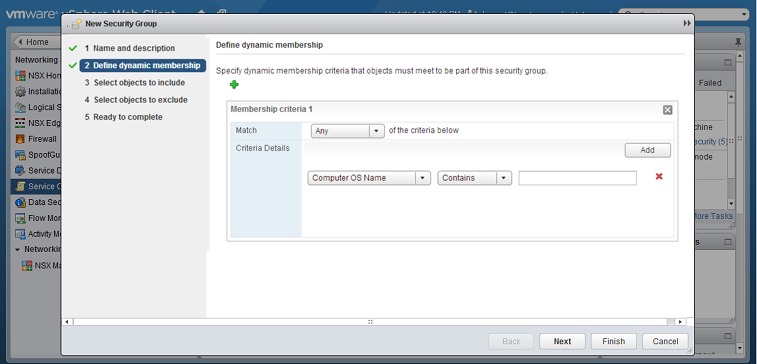Click the "Criteria Details" label
Image resolution: width=757 pixels, height=364 pixels.
tap(263, 148)
